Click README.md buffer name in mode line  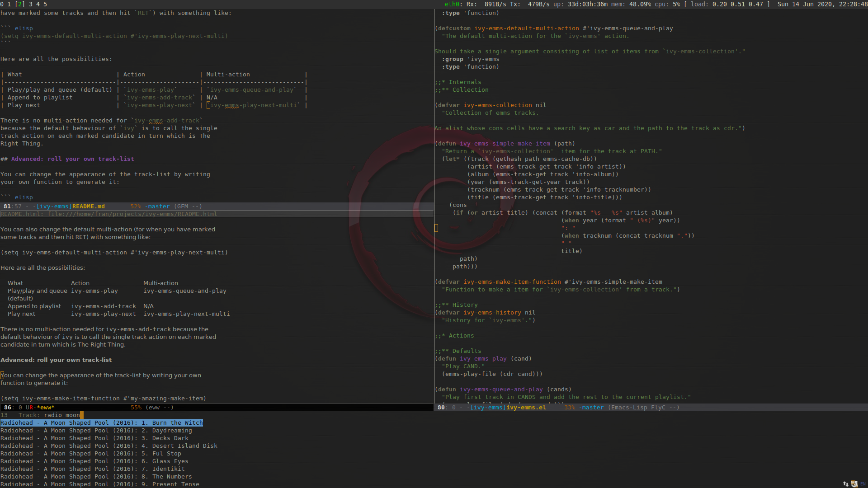point(89,206)
